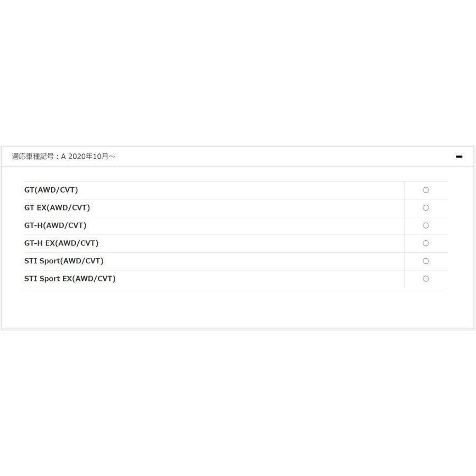476x476 pixels.
Task: Choose the GT-H EX(AWD/CVT) circle mark
Action: pos(426,243)
